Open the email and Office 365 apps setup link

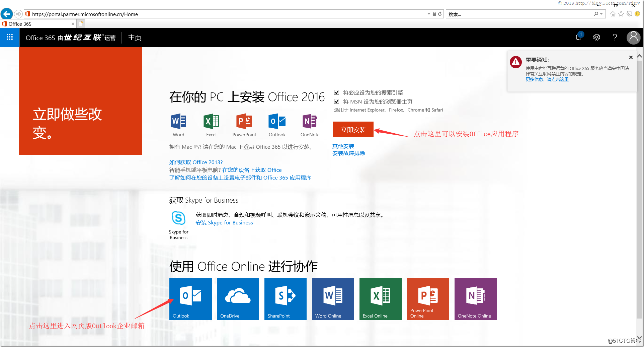click(240, 178)
